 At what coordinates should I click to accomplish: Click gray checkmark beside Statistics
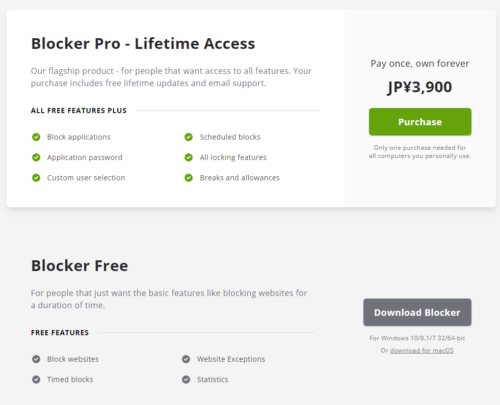click(186, 379)
